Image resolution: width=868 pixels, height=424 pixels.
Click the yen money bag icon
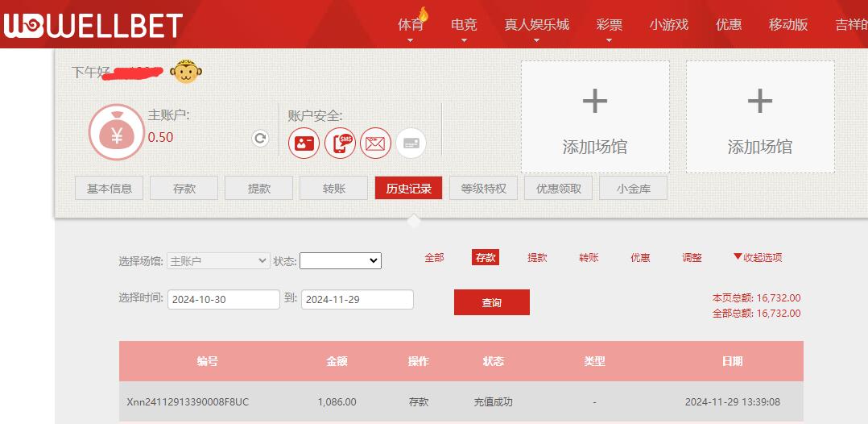pyautogui.click(x=116, y=132)
